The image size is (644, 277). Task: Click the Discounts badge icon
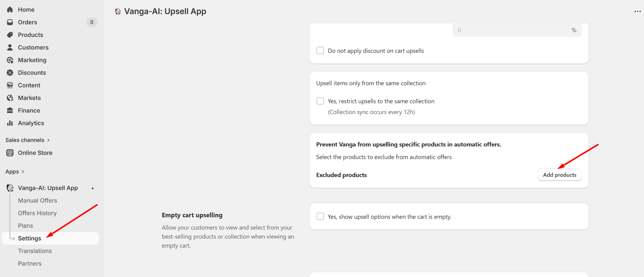10,73
